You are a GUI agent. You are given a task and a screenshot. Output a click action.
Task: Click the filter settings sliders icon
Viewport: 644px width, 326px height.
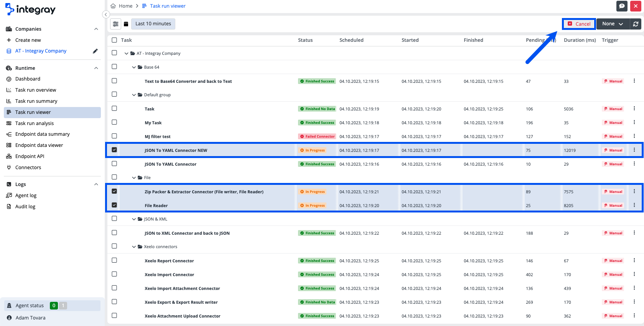[x=115, y=24]
